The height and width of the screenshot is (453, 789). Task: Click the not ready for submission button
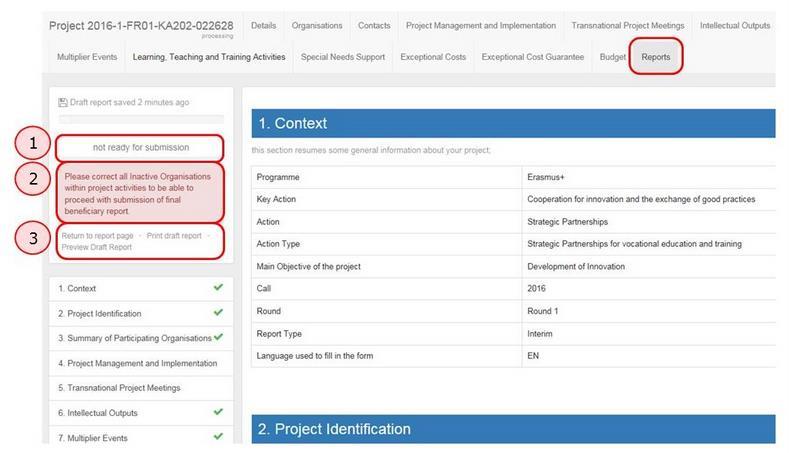click(x=141, y=147)
